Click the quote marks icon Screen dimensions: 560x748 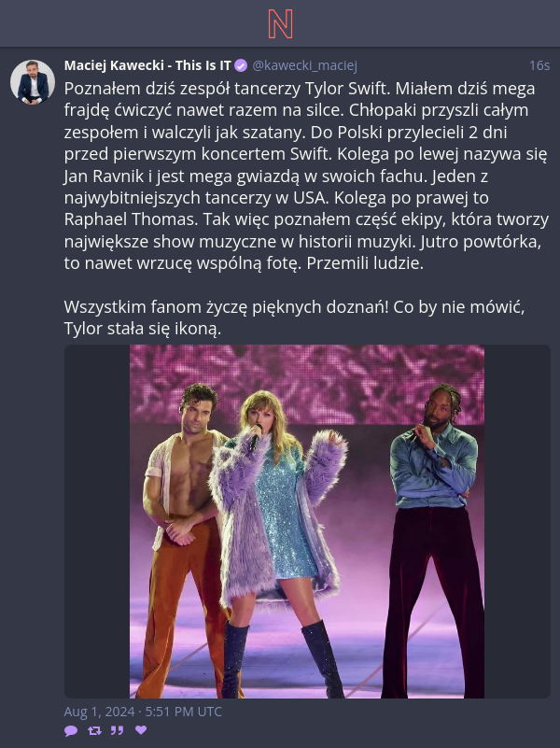[118, 730]
